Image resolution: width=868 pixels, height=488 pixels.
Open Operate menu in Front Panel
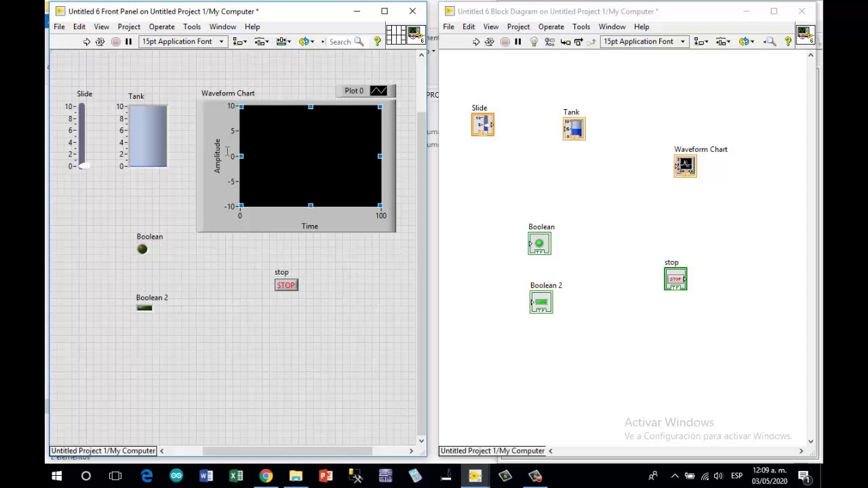[x=161, y=26]
